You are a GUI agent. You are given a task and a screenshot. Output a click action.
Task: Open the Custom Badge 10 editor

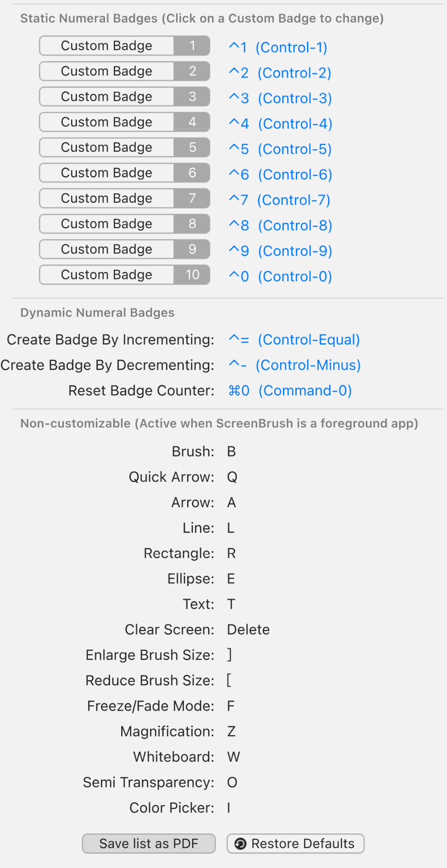click(x=124, y=274)
